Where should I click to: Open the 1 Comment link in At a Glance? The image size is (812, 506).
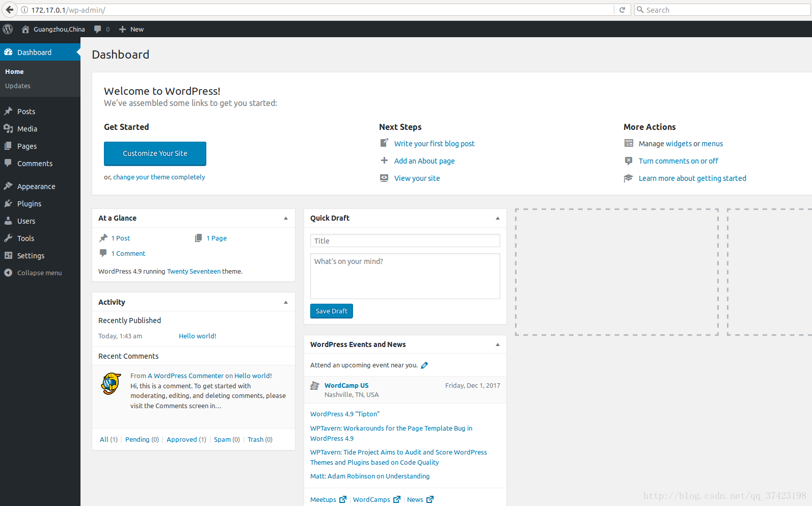click(x=128, y=253)
